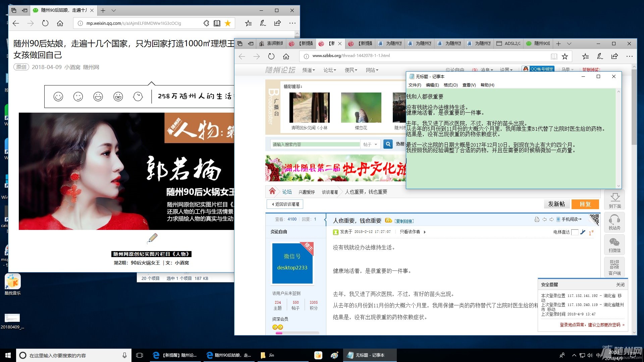644x362 pixels.
Task: Click the 到下面 jump-to-bottom sidebar icon
Action: coord(614,200)
